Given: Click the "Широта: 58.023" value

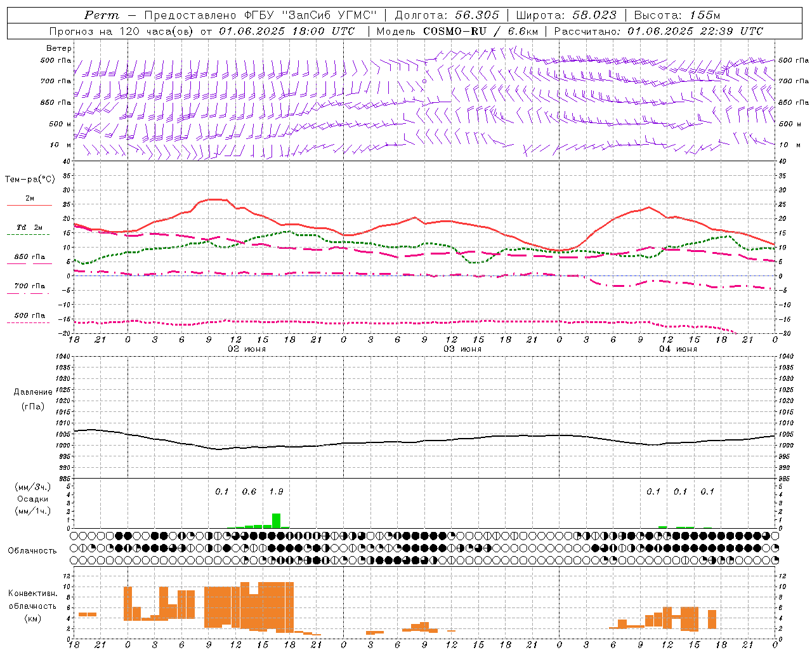Looking at the screenshot, I should pos(566,15).
